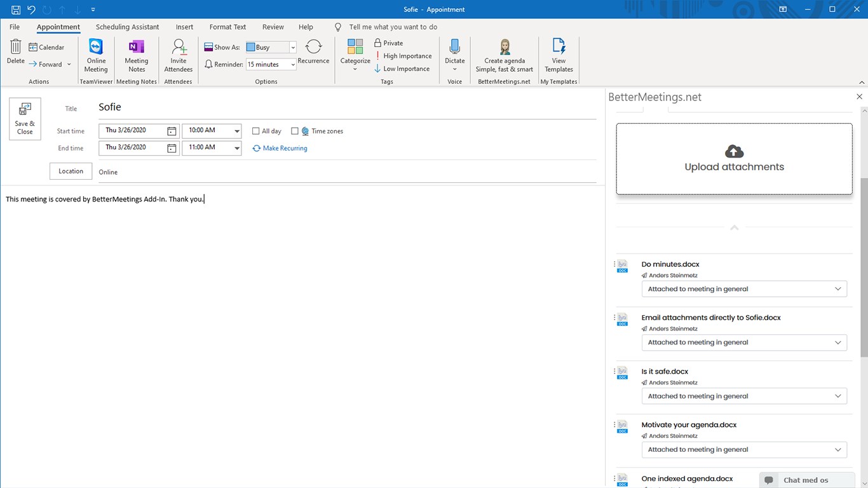
Task: Tick the Time zones checkbox
Action: point(295,131)
